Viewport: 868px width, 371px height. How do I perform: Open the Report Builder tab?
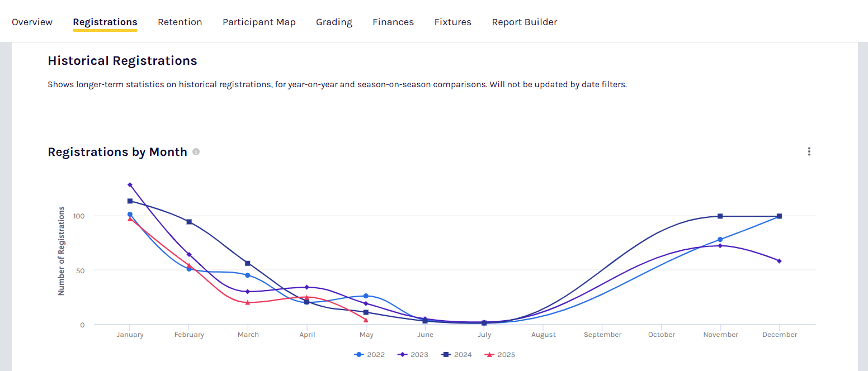(x=524, y=22)
